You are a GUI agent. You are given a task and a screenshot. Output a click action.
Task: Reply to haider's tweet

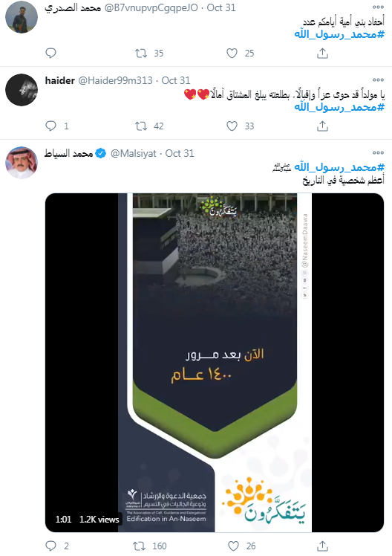click(50, 126)
